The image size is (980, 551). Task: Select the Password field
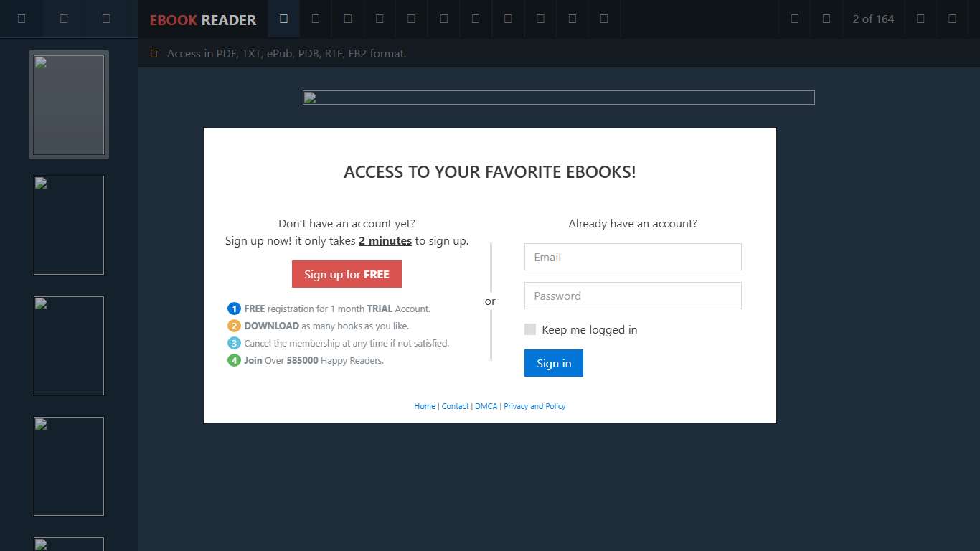pyautogui.click(x=632, y=296)
